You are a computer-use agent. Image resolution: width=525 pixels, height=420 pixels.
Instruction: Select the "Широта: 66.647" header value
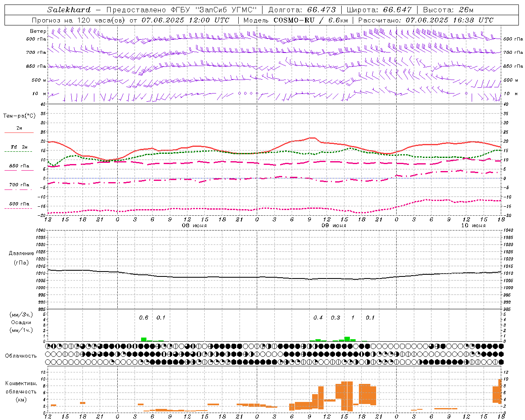(379, 10)
